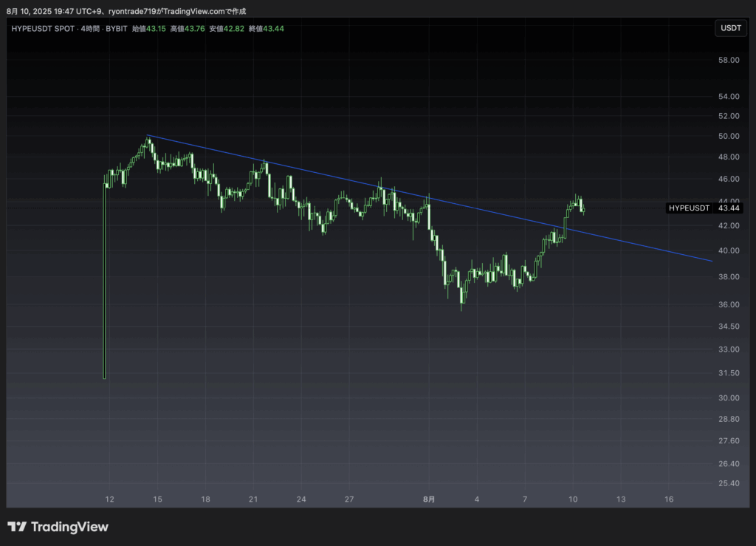Click the 50.00 price axis label
This screenshot has width=756, height=546.
729,136
